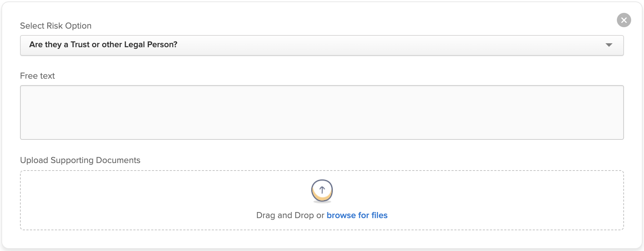Click the 'Free text' label

point(37,76)
